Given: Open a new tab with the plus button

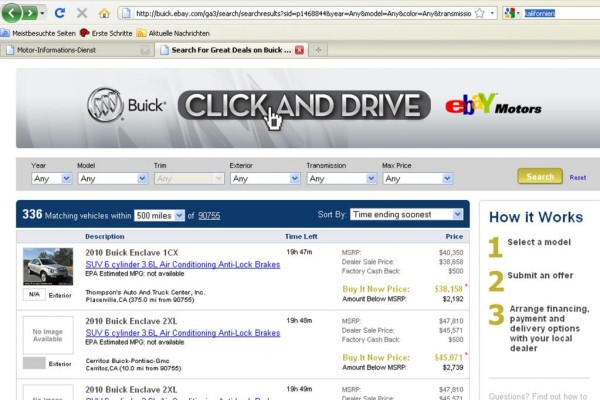Looking at the screenshot, I should point(318,50).
